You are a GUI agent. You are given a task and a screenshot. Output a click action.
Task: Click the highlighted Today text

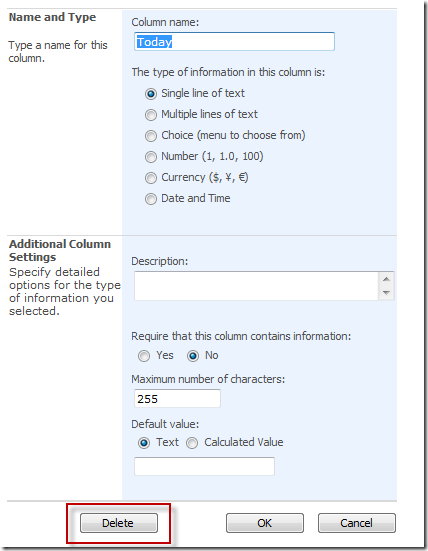click(154, 42)
